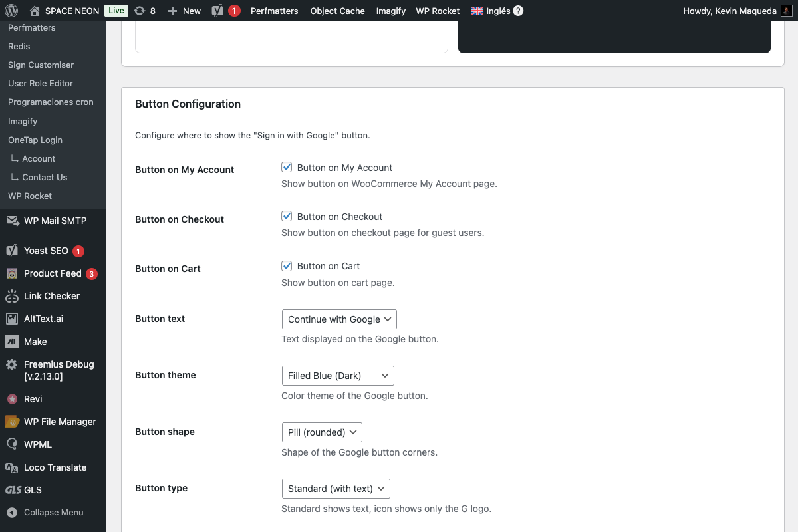Change Button theme from Filled Blue (Dark)
This screenshot has height=532, width=798.
[x=338, y=375]
